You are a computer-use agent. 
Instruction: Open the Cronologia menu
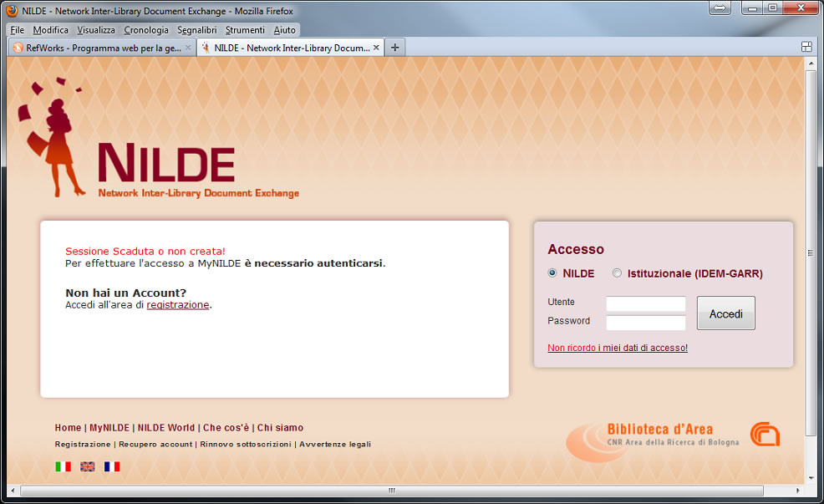146,30
